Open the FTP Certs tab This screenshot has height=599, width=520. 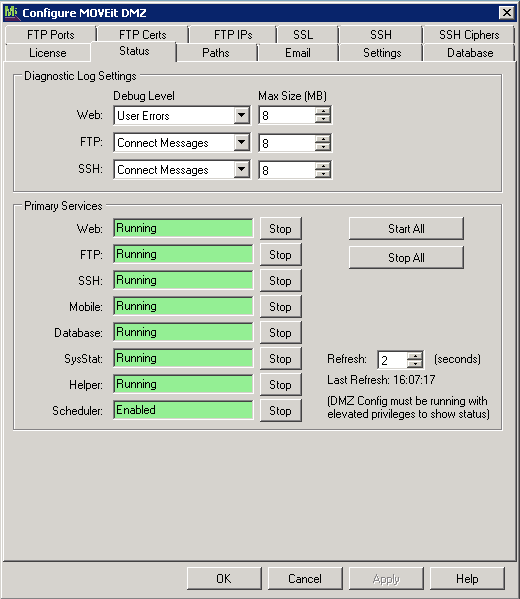coord(143,35)
